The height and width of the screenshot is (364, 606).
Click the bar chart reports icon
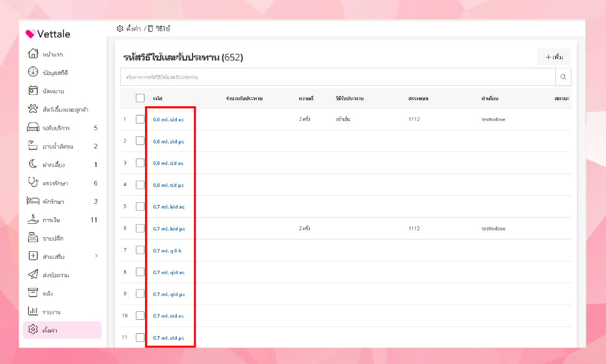[33, 311]
